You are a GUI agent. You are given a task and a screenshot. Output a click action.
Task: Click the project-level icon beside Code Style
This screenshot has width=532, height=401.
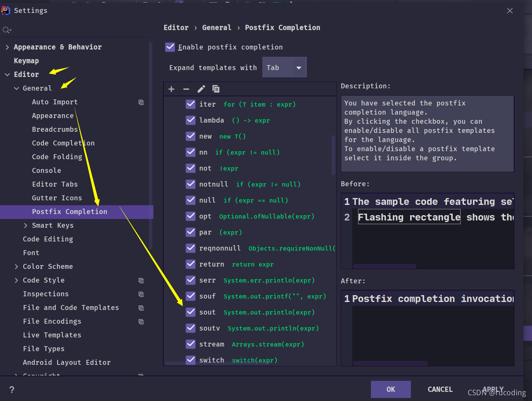click(141, 281)
